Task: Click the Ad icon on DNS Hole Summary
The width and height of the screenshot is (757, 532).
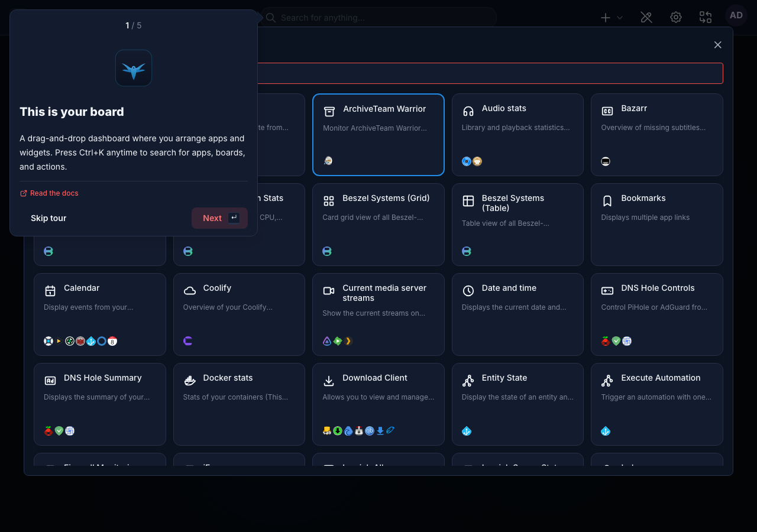Action: pyautogui.click(x=50, y=381)
